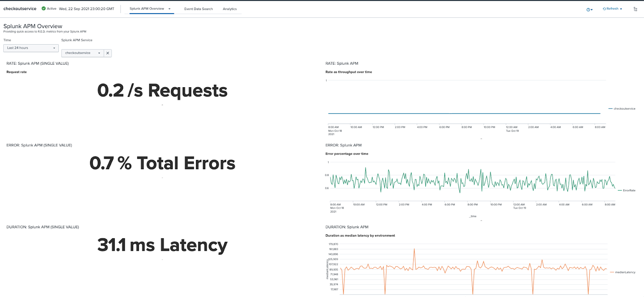Click the hierarchy tree icon at top right

[635, 9]
